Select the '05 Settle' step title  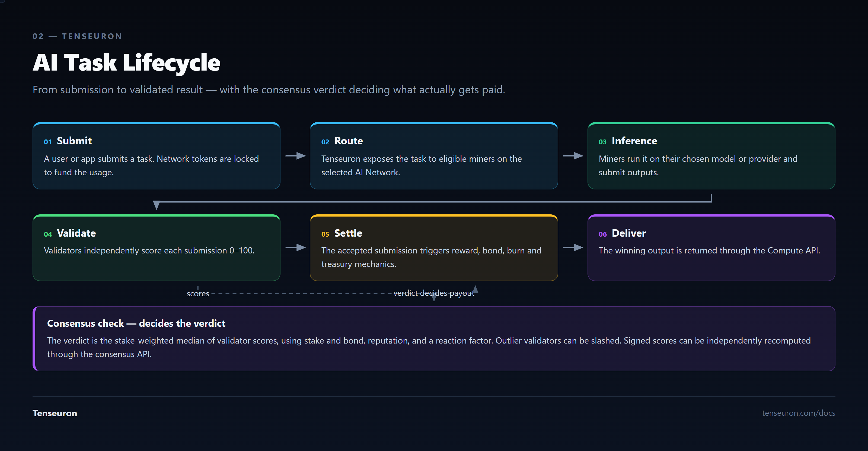[x=342, y=233]
